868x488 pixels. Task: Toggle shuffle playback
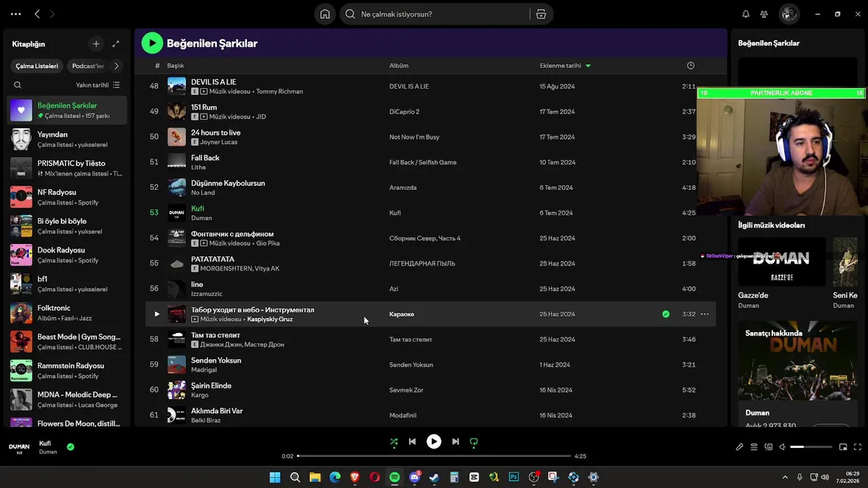pyautogui.click(x=394, y=442)
